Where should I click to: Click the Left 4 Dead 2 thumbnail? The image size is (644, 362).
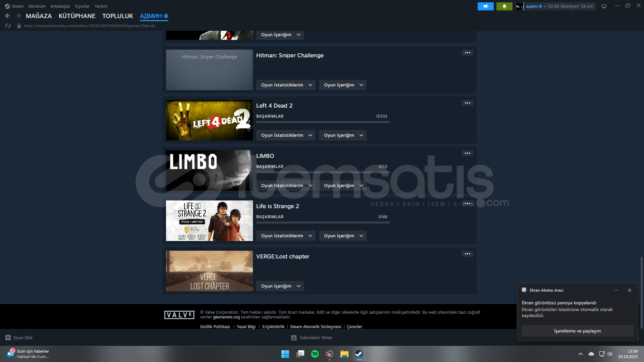pyautogui.click(x=209, y=120)
